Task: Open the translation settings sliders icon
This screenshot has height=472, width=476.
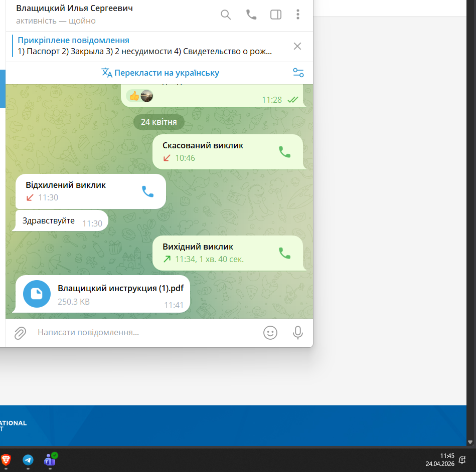Action: [x=298, y=73]
